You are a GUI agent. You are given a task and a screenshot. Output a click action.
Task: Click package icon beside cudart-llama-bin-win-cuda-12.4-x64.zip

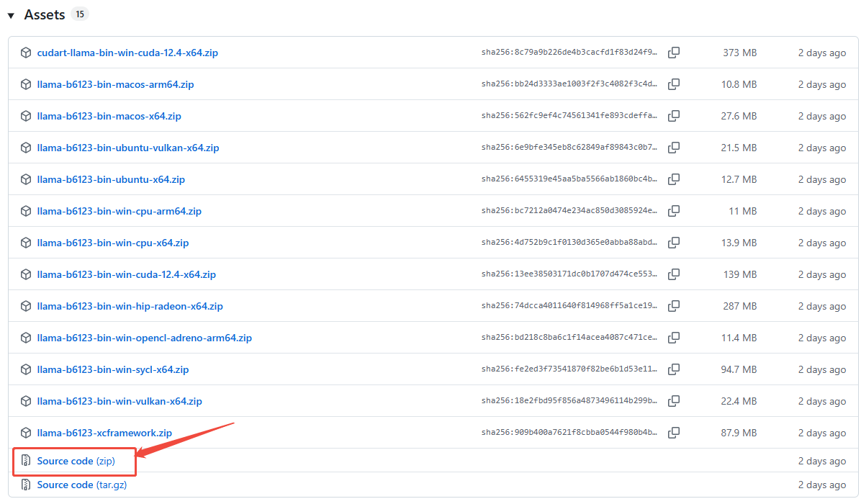point(26,53)
